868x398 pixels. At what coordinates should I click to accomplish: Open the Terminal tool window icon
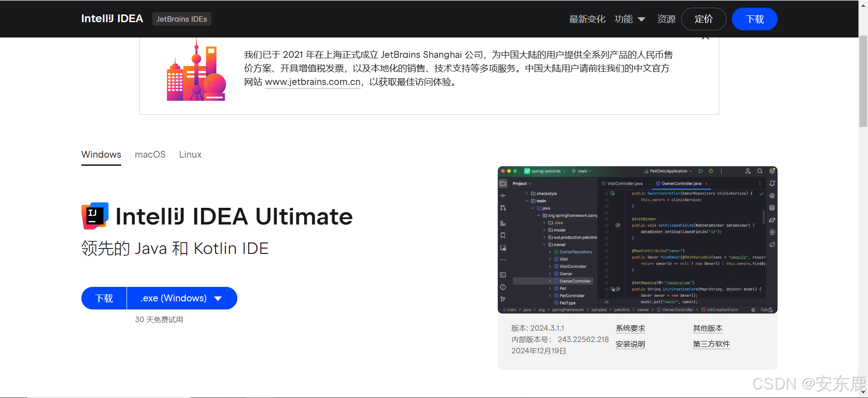coord(503,275)
